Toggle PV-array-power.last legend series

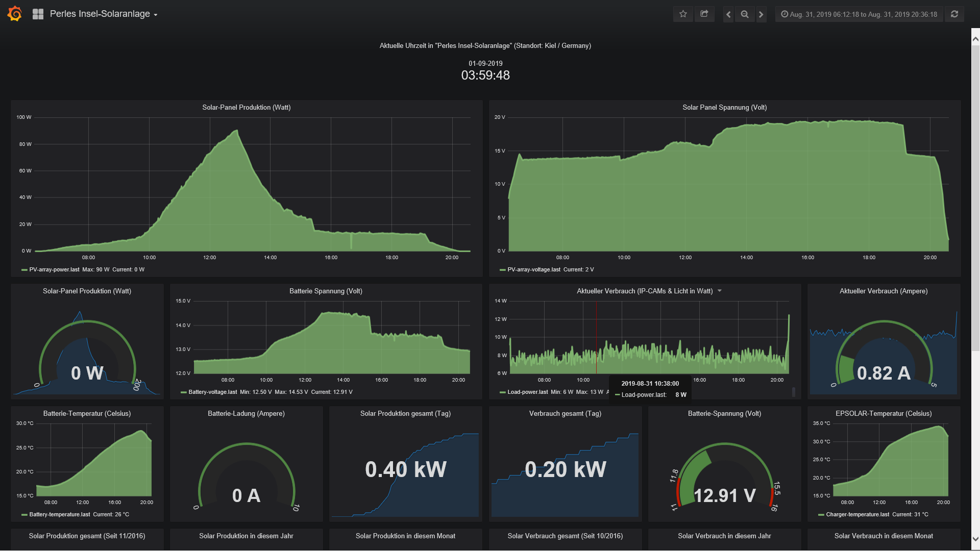[54, 270]
